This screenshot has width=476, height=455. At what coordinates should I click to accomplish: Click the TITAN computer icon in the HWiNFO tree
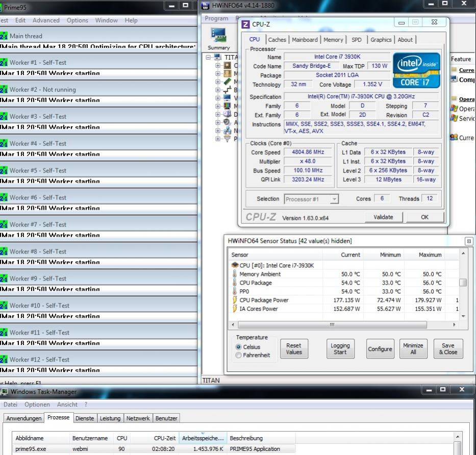point(217,57)
